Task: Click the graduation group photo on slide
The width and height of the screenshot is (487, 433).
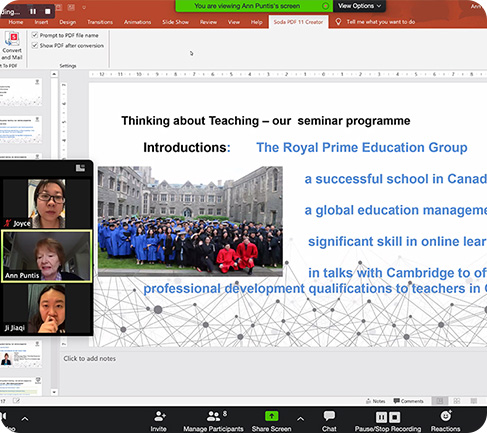Action: click(190, 221)
